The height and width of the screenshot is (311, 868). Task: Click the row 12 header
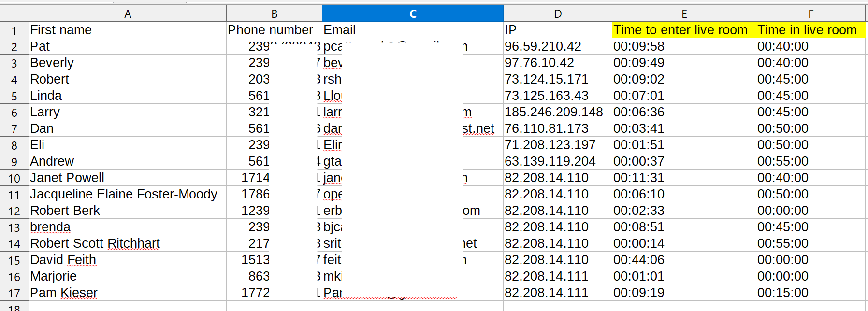pos(14,211)
